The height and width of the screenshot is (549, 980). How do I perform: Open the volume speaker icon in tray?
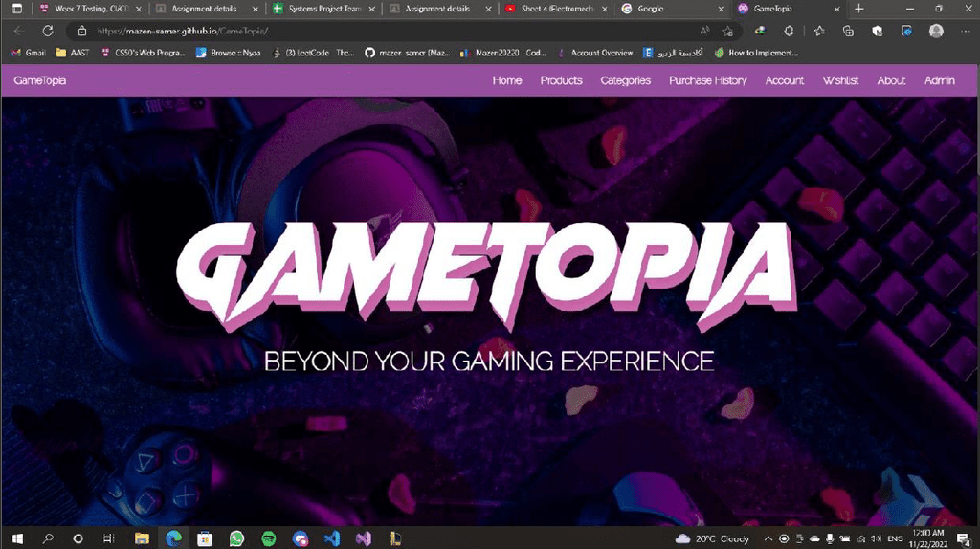(877, 538)
